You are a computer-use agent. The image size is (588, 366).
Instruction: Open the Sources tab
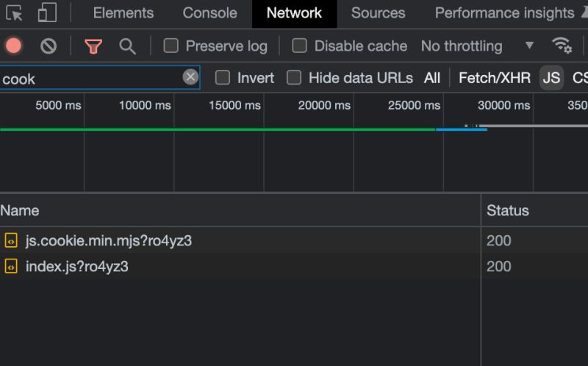(x=378, y=13)
